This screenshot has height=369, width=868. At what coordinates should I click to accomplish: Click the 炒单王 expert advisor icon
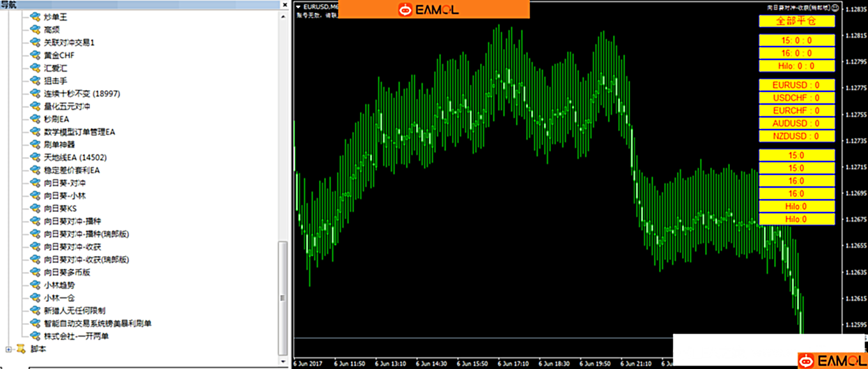pos(34,17)
